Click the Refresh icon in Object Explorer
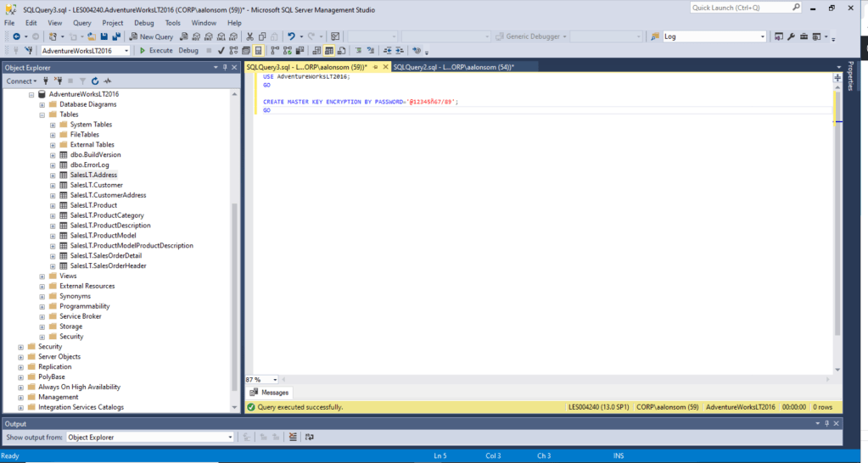Image resolution: width=868 pixels, height=463 pixels. click(x=95, y=81)
